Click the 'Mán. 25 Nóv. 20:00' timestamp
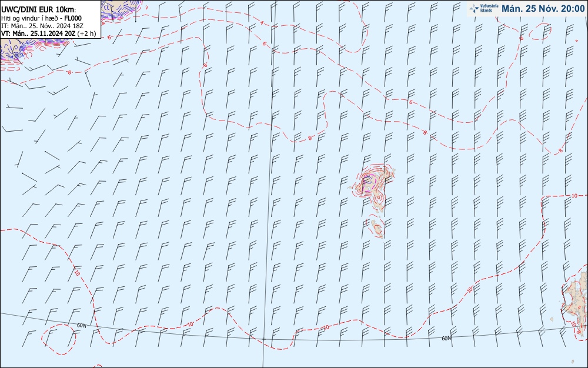Viewport: 588px width, 368px height. 543,8
